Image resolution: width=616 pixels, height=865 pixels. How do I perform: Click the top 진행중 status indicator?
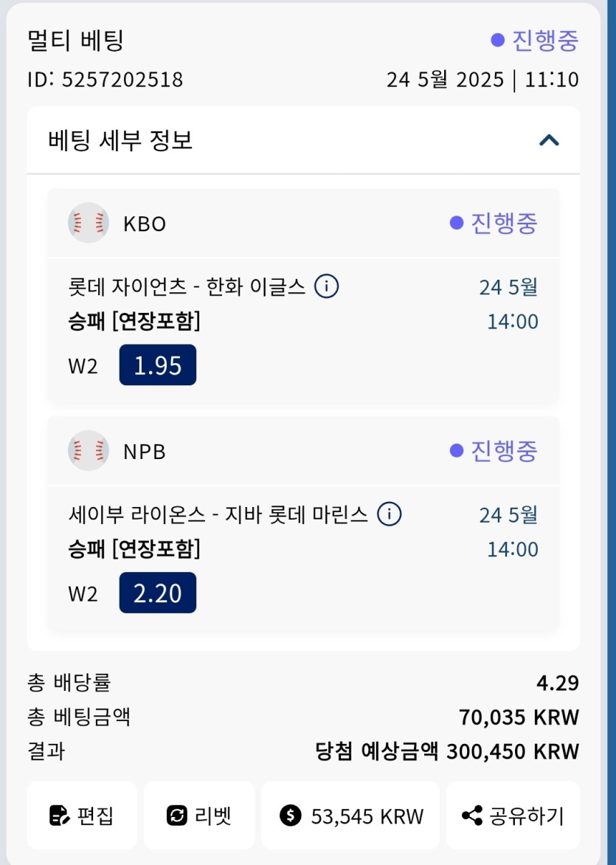(x=534, y=41)
